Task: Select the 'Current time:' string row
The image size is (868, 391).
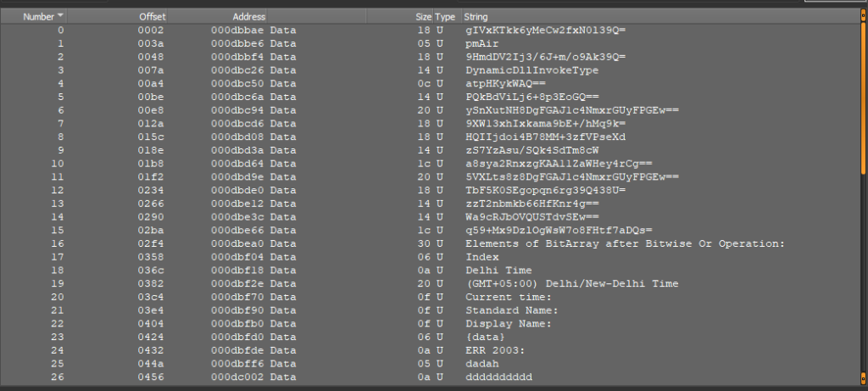Action: [x=505, y=297]
